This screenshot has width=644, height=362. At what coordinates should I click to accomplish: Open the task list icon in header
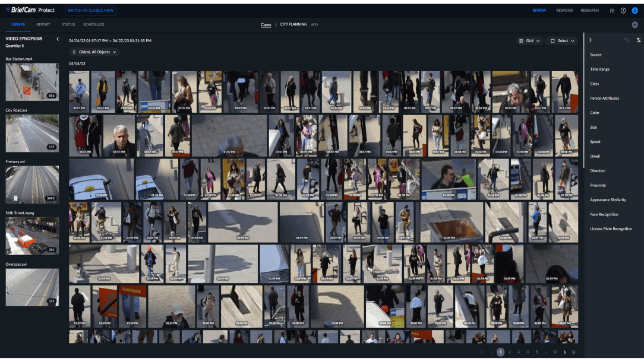tap(612, 10)
